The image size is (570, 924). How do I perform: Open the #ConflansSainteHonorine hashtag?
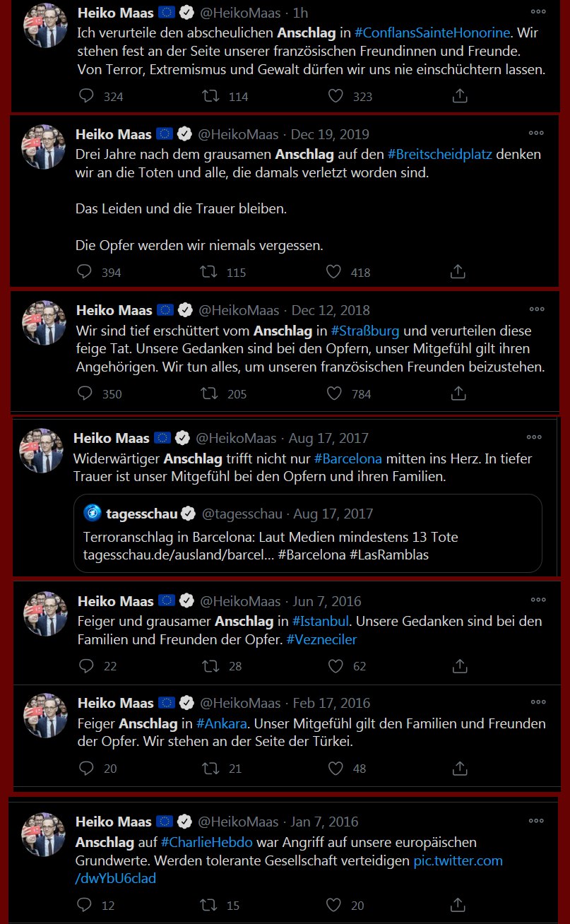[x=432, y=32]
